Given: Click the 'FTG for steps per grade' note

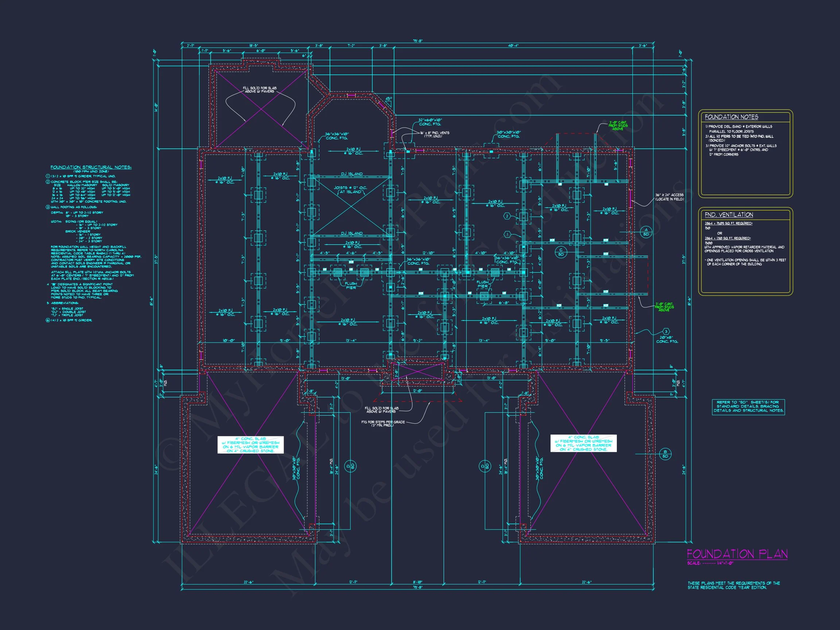Looking at the screenshot, I should (383, 423).
